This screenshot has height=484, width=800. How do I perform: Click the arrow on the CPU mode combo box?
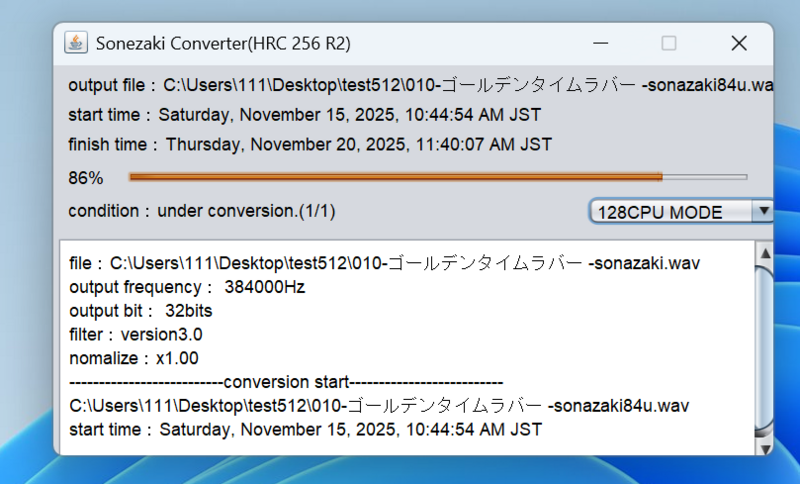pyautogui.click(x=763, y=212)
